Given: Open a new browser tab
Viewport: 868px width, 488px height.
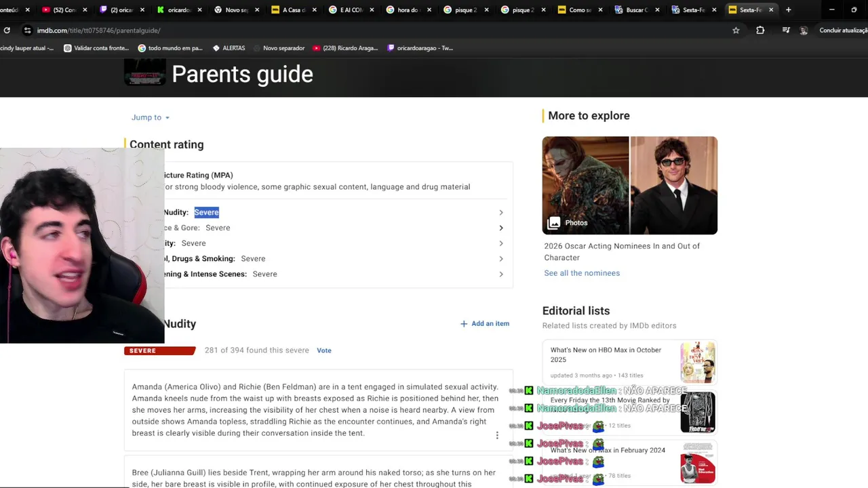Looking at the screenshot, I should [788, 10].
